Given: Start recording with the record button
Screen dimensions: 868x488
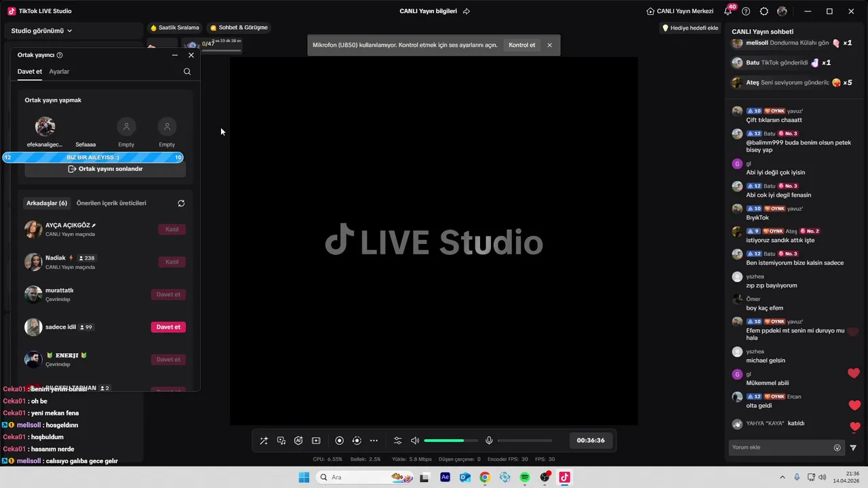Looking at the screenshot, I should coord(340,441).
